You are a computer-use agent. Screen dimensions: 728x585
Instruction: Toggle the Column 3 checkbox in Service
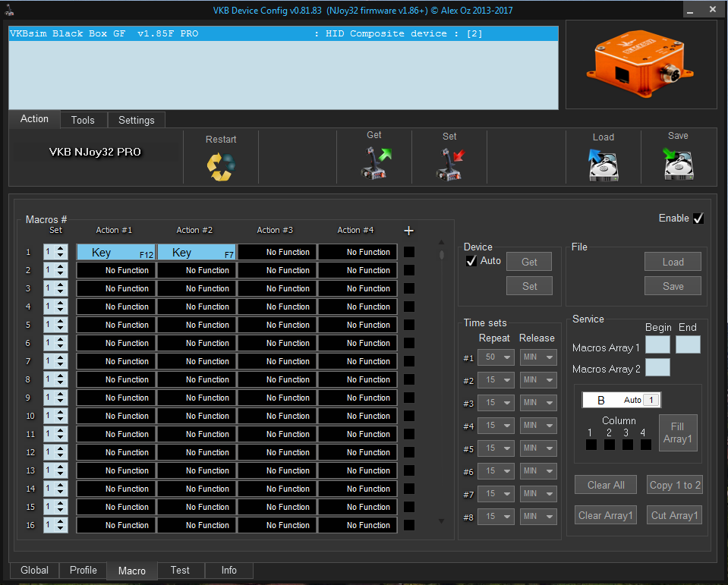click(x=627, y=445)
